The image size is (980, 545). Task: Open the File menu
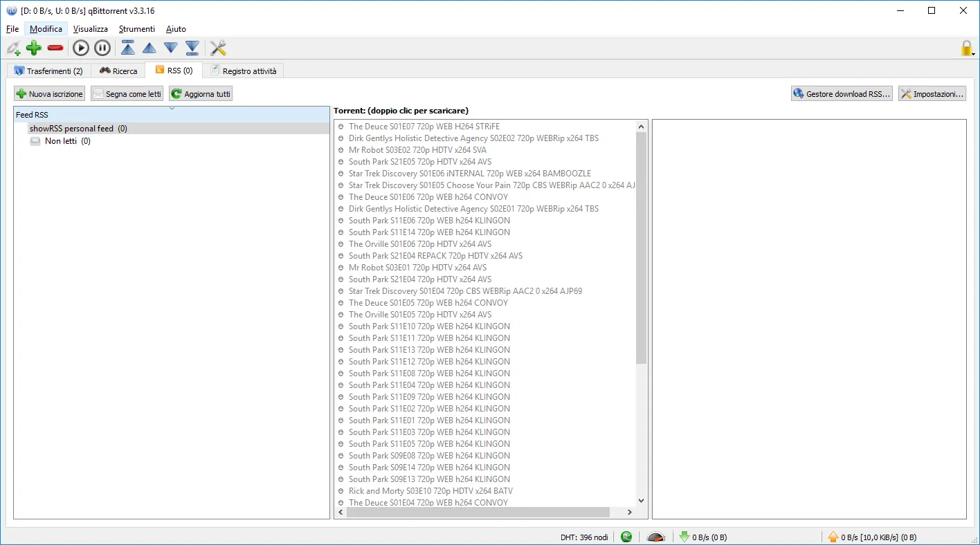(x=12, y=29)
